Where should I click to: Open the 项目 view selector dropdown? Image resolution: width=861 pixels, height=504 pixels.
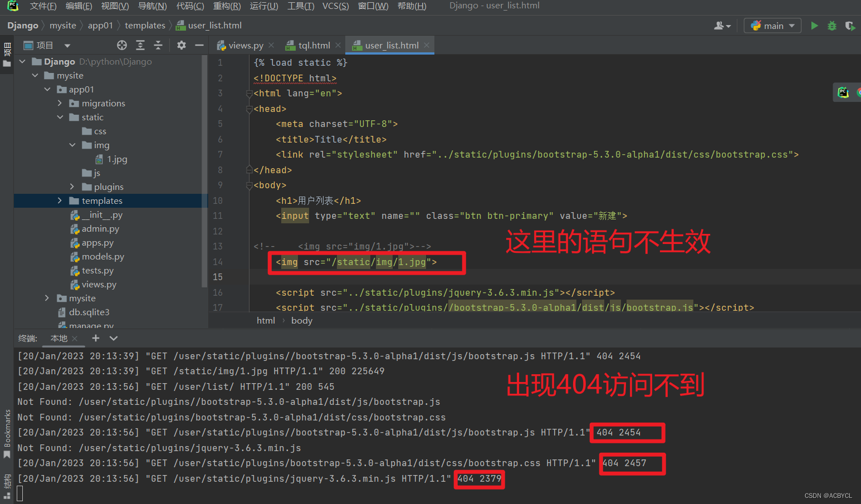pos(67,46)
